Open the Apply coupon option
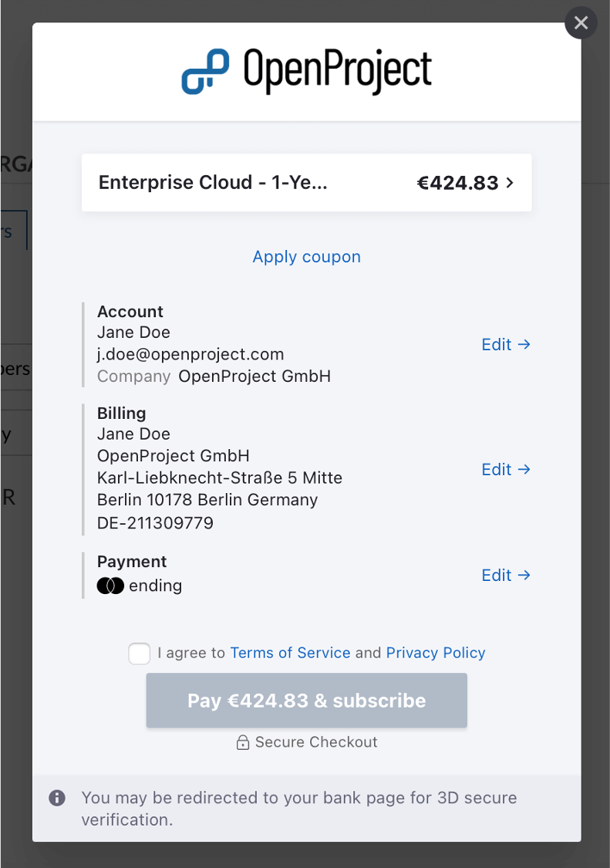Viewport: 610px width, 868px height. (306, 256)
